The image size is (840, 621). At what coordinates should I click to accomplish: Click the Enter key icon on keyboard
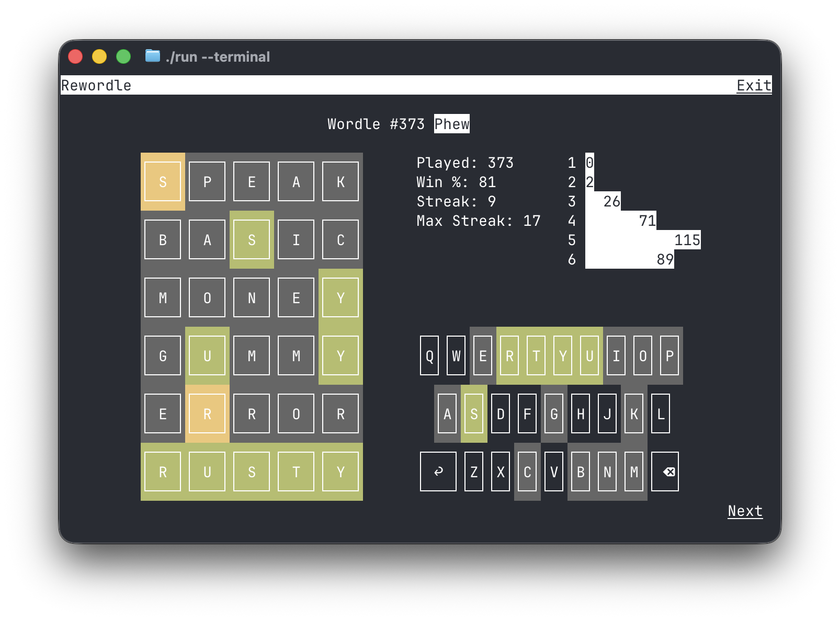pyautogui.click(x=438, y=471)
